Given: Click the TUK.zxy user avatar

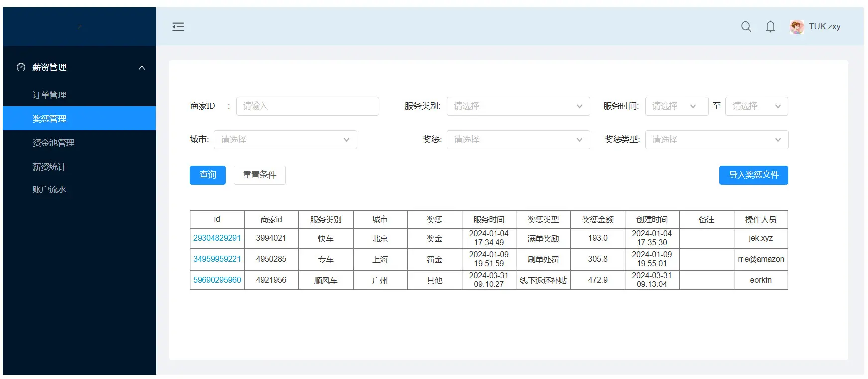Looking at the screenshot, I should 797,27.
